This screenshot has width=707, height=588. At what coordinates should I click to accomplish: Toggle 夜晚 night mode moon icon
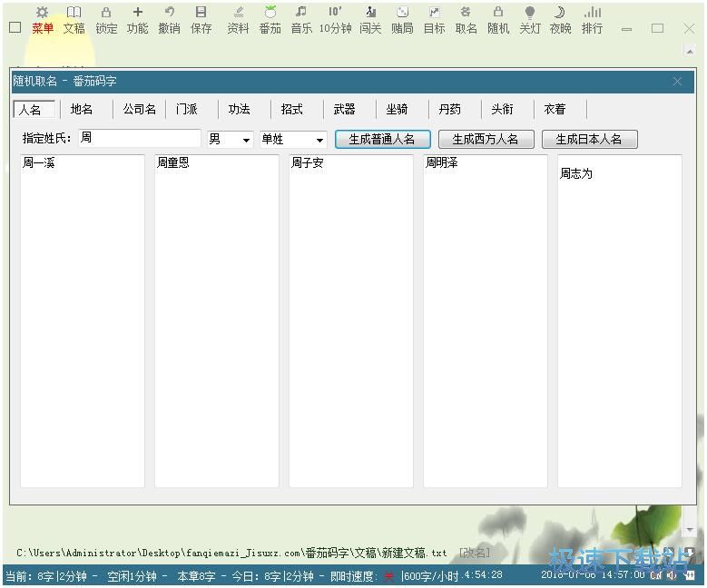point(560,13)
